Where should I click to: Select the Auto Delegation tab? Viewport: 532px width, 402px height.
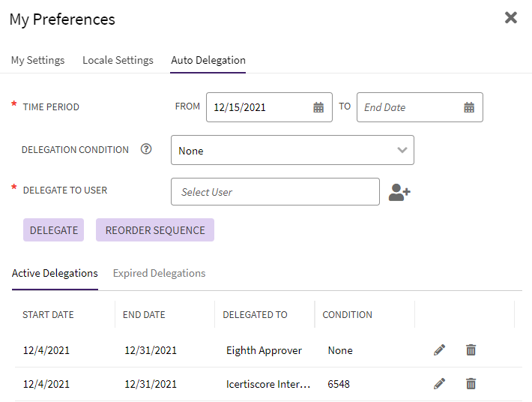[x=208, y=60]
